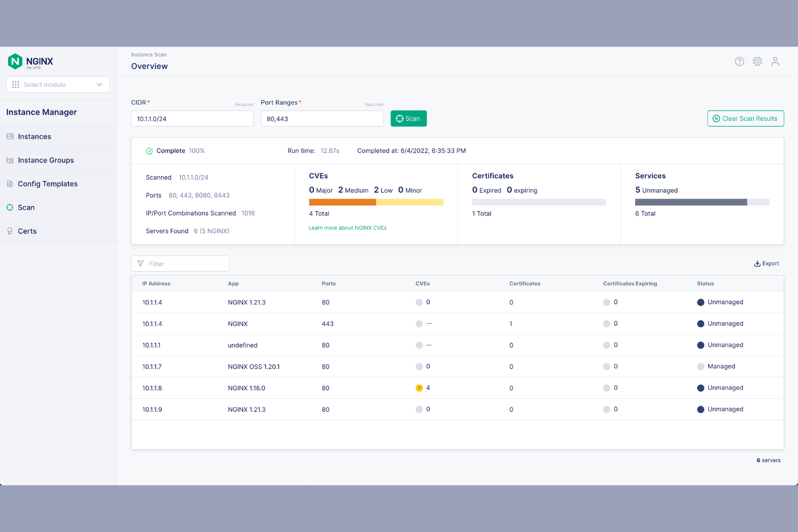Click the filter funnel icon

(x=140, y=264)
